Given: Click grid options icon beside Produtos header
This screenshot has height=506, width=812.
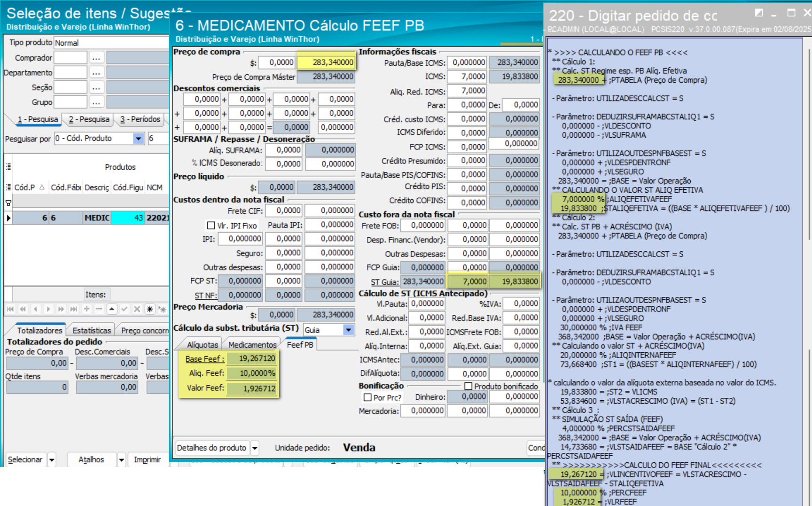Looking at the screenshot, I should (8, 167).
